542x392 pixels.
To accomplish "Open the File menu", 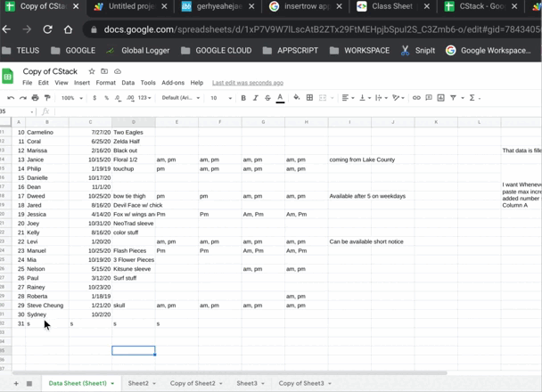I will 28,83.
